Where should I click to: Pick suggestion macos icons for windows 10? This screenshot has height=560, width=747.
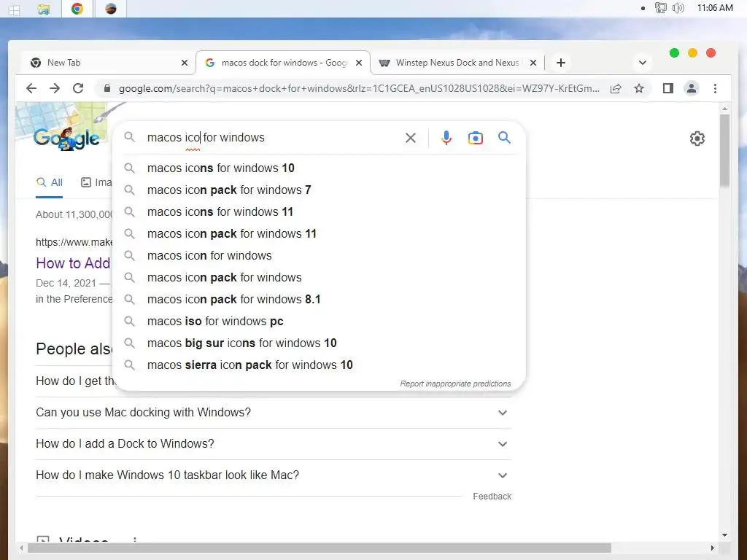[320, 168]
